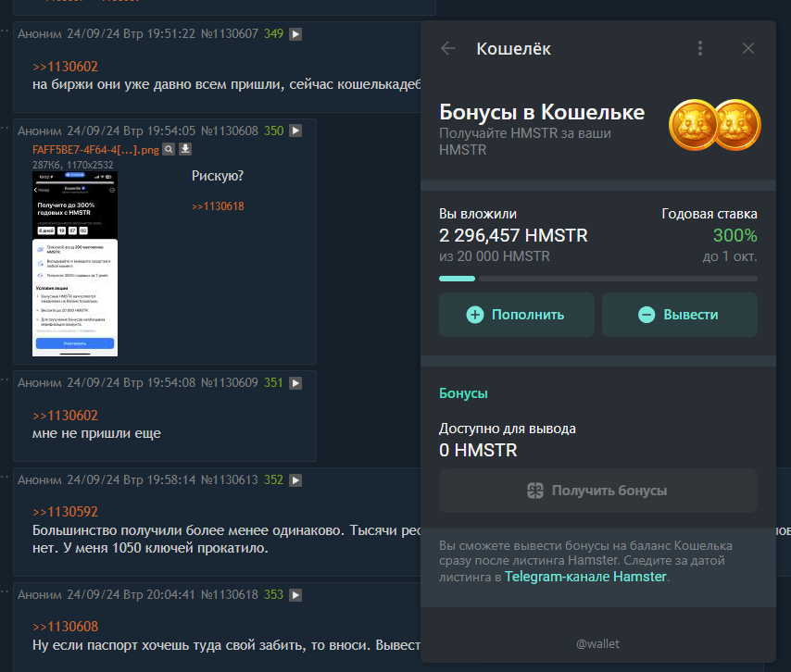Click the 0 HMSTR available balance

coord(478,450)
